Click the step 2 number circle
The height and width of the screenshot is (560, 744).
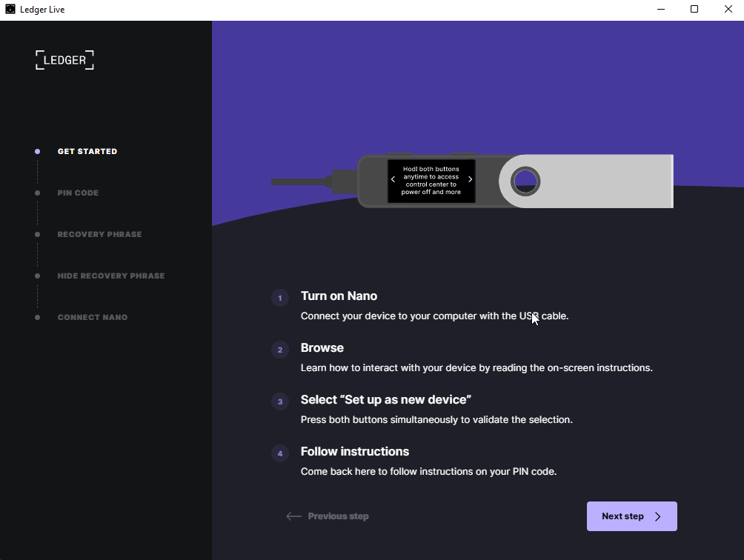pyautogui.click(x=280, y=350)
